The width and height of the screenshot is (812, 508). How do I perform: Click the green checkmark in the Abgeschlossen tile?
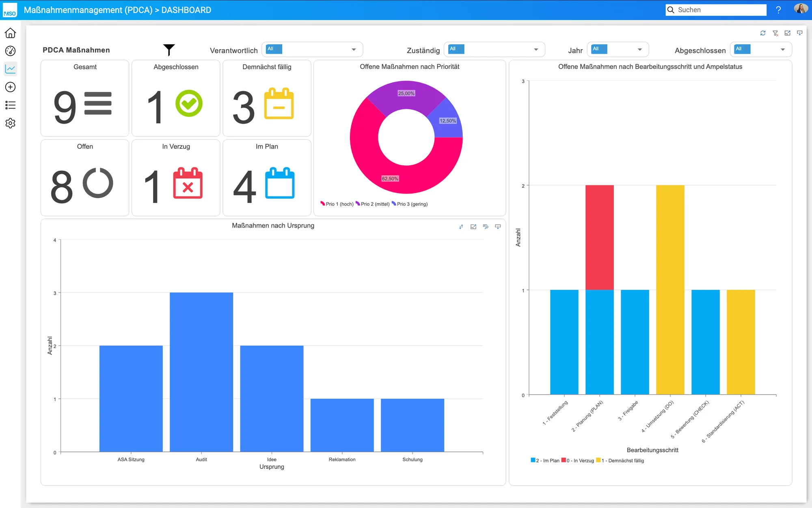(x=189, y=104)
